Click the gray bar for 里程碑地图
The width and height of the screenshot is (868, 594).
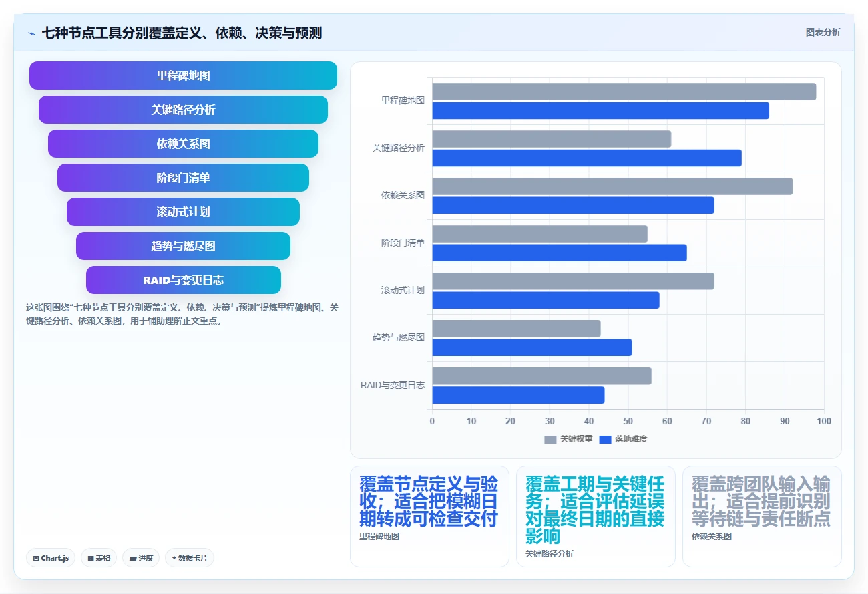(624, 92)
